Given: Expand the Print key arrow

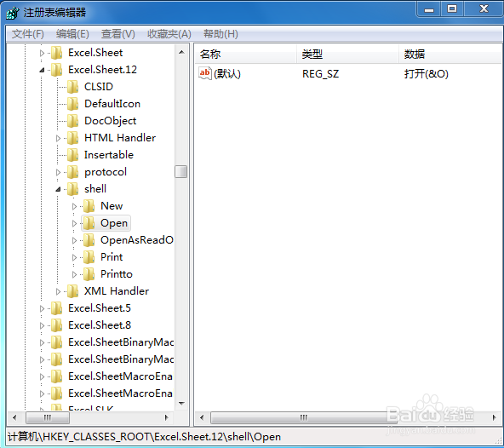Looking at the screenshot, I should 74,257.
